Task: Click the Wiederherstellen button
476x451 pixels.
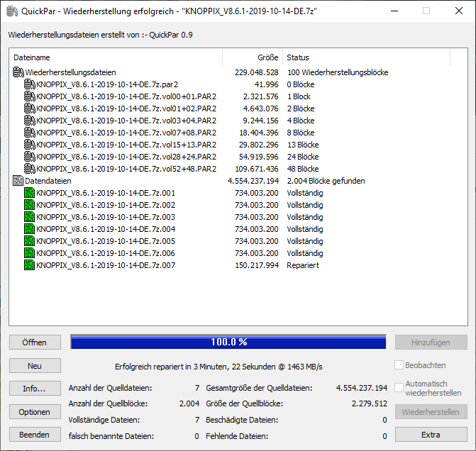Action: point(431,412)
